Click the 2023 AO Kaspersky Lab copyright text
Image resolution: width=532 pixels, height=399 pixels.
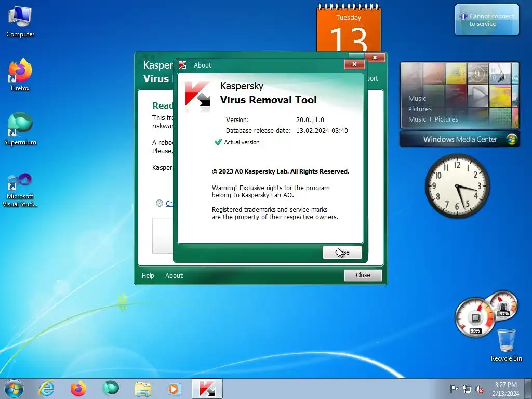click(x=280, y=171)
